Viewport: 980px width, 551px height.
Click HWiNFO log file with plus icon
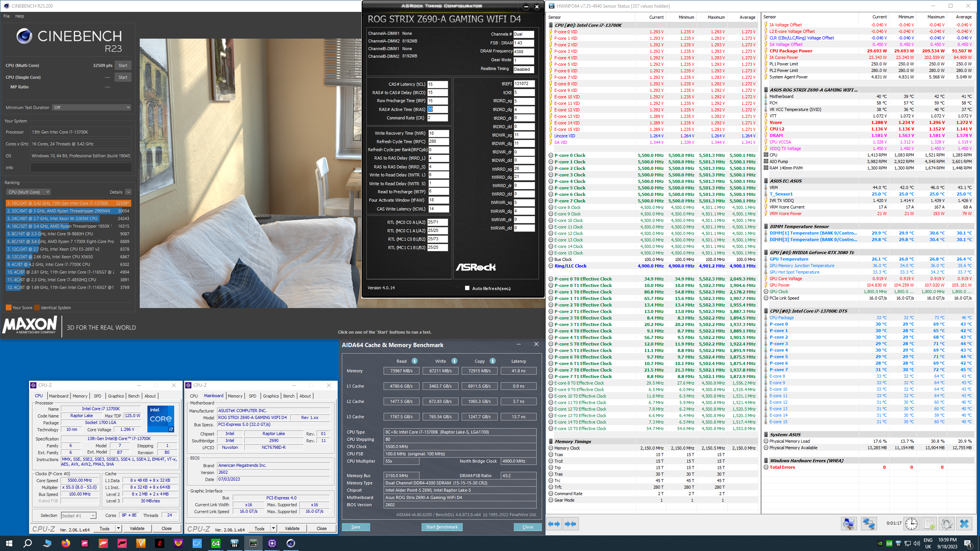click(929, 523)
